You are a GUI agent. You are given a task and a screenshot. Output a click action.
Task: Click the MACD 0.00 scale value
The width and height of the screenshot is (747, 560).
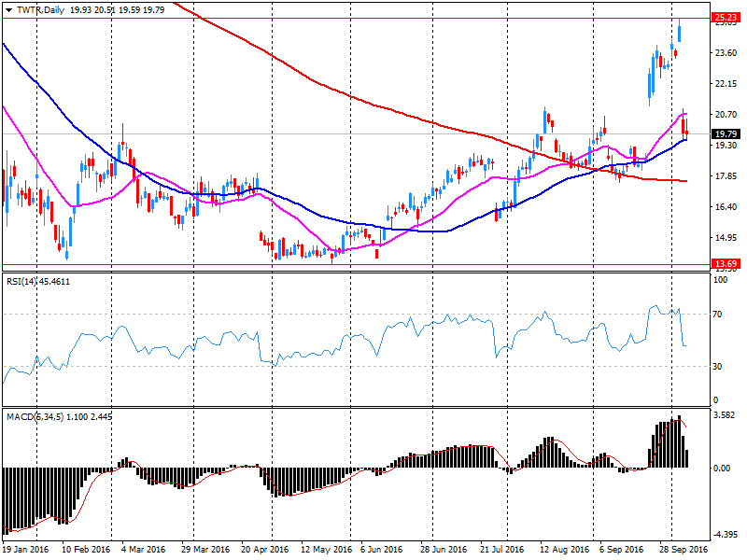[x=722, y=469]
